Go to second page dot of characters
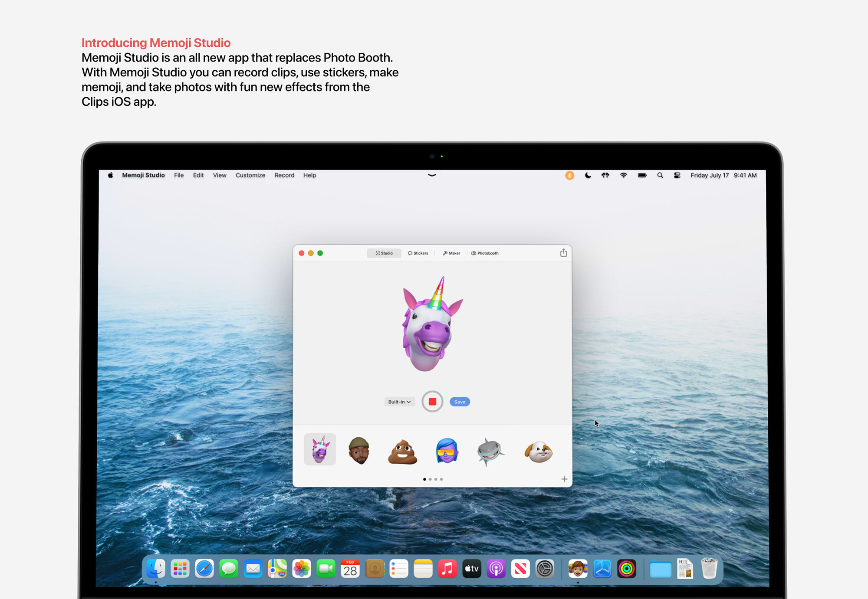868x599 pixels. tap(430, 479)
